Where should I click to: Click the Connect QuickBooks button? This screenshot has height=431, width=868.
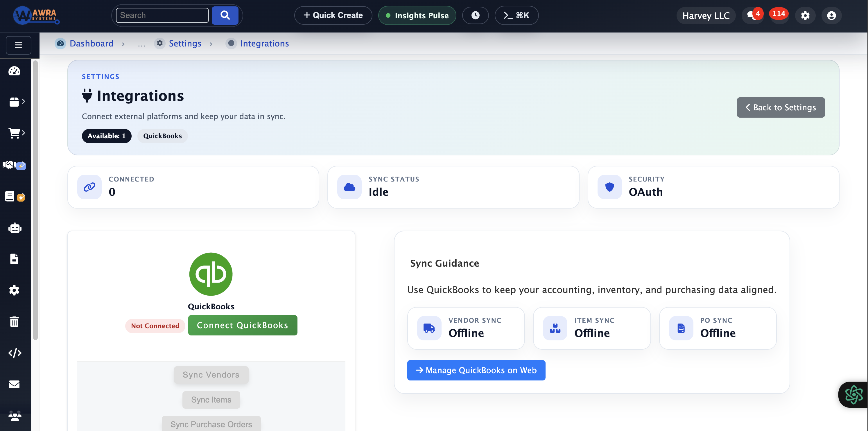(243, 325)
